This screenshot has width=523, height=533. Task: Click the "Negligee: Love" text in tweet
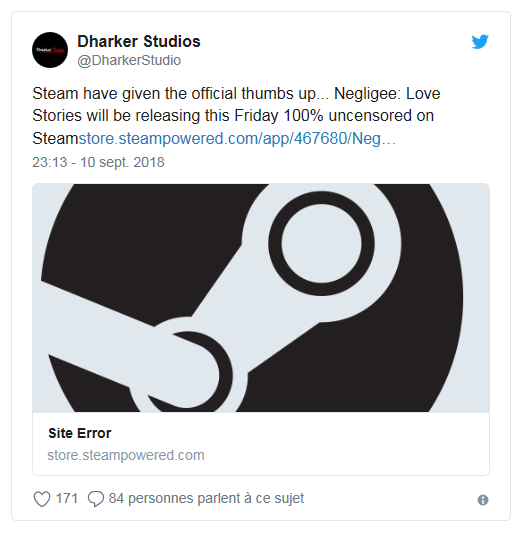click(x=387, y=93)
